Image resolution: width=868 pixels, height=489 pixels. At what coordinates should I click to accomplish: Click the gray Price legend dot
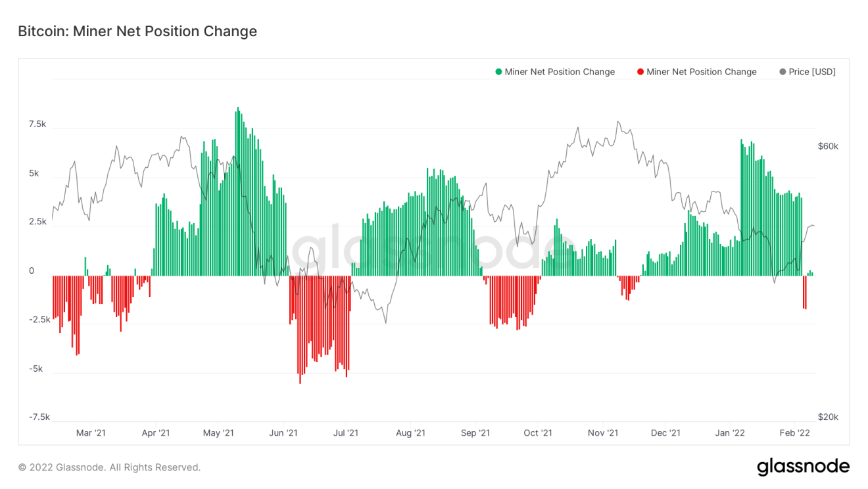pyautogui.click(x=783, y=72)
